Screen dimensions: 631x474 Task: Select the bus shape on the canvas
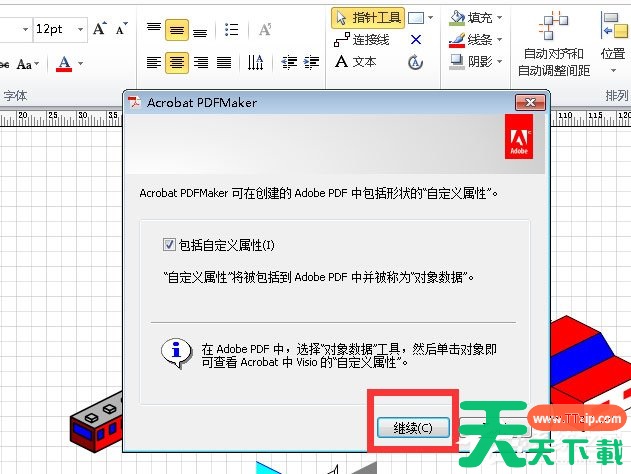point(96,420)
